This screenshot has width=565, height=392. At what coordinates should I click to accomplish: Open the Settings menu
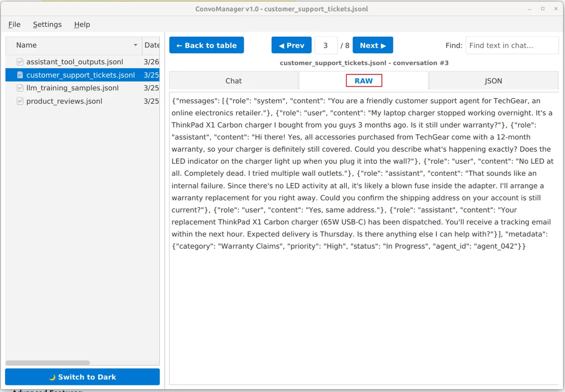47,24
